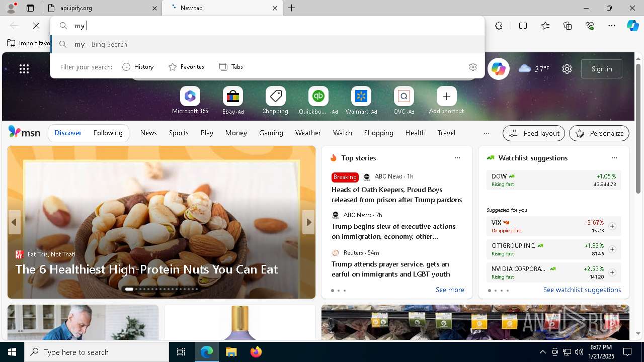This screenshot has width=644, height=362.
Task: Open Trump executive actions story
Action: (393, 231)
